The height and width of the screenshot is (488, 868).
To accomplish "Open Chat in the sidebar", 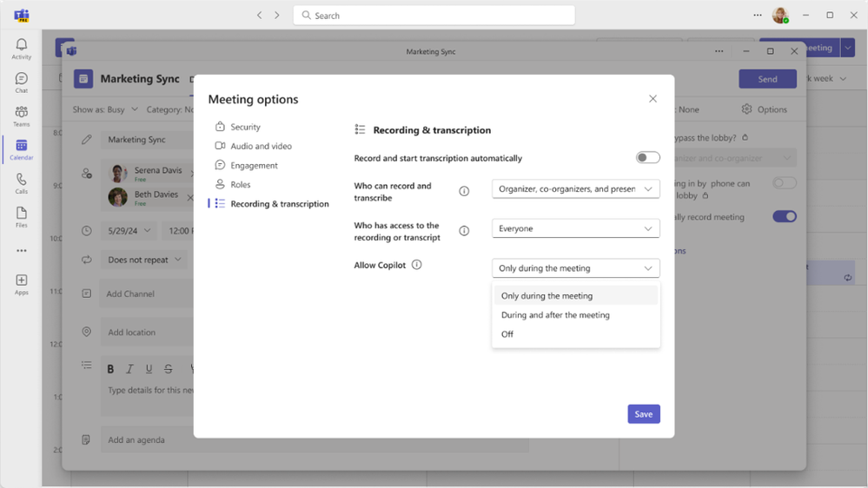I will coord(21,82).
